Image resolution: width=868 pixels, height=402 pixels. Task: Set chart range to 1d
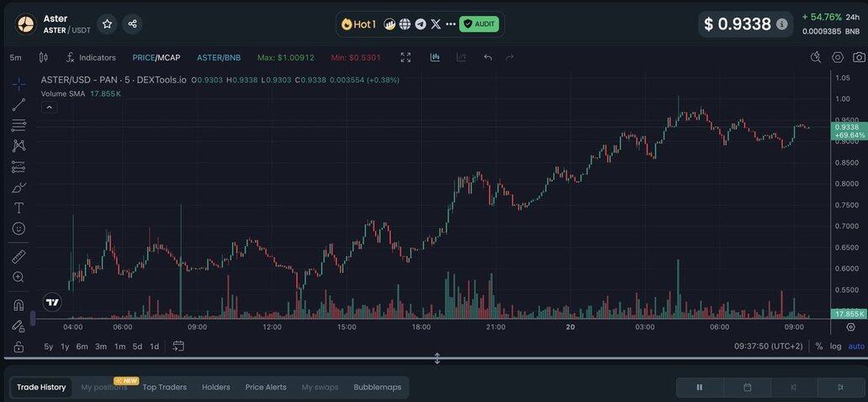(155, 346)
